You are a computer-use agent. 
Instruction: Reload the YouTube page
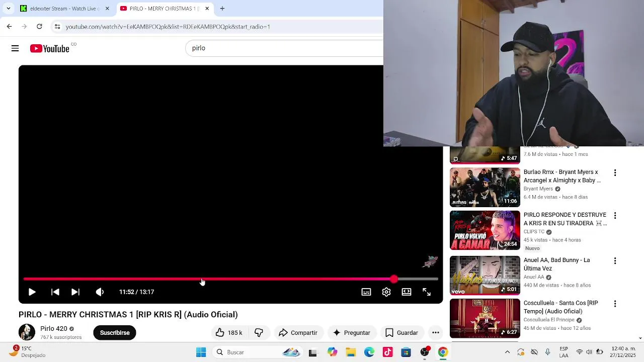coord(39,27)
